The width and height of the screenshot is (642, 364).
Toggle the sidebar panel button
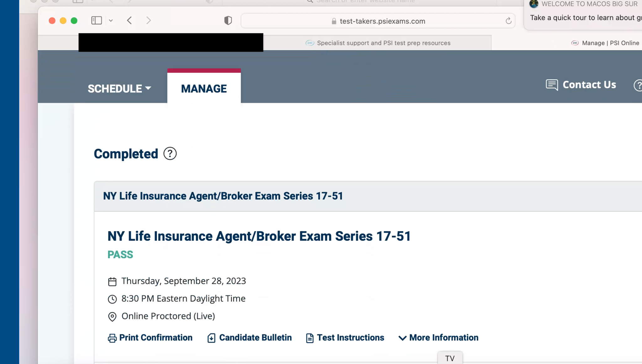coord(96,20)
